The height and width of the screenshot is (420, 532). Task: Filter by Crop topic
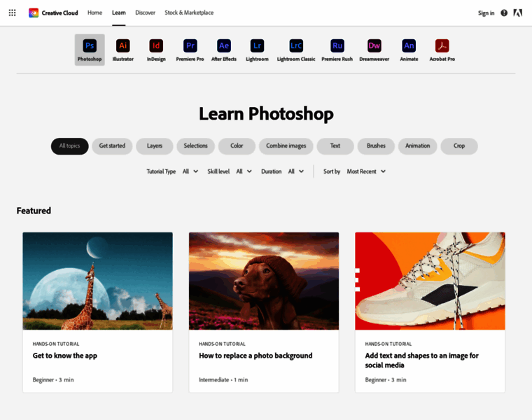[x=459, y=146]
